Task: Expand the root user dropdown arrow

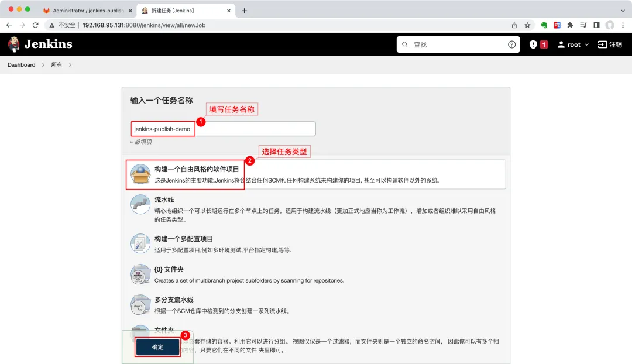Action: point(586,44)
